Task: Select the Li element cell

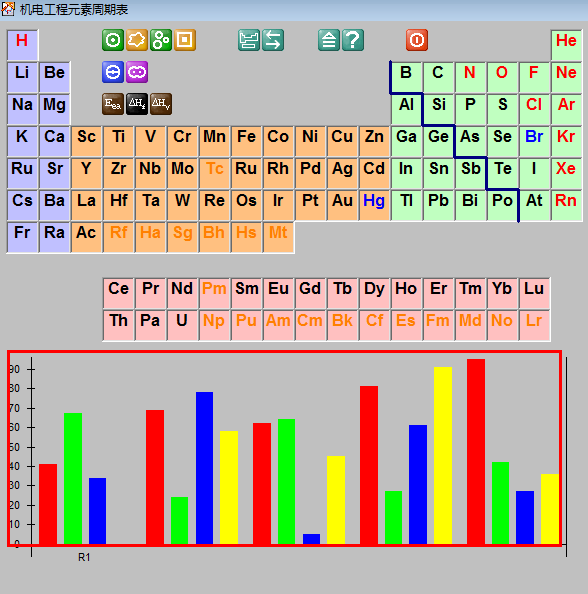Action: pyautogui.click(x=22, y=77)
